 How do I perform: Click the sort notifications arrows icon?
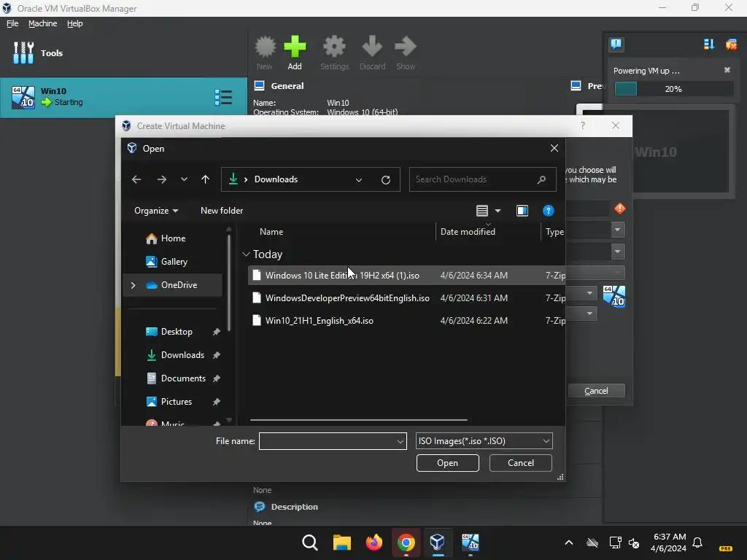pos(709,44)
